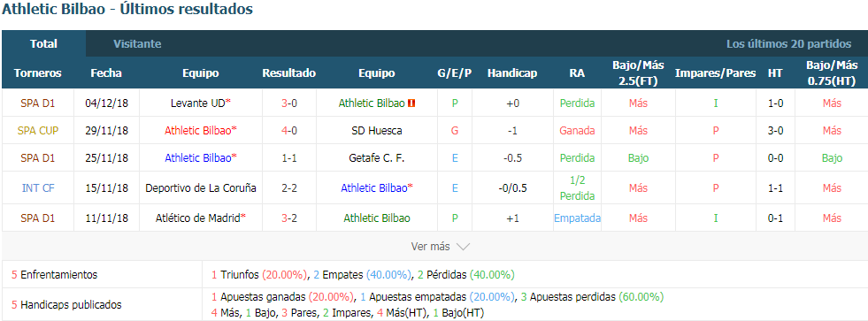Click the 1-1 result against Getafe

(x=289, y=158)
